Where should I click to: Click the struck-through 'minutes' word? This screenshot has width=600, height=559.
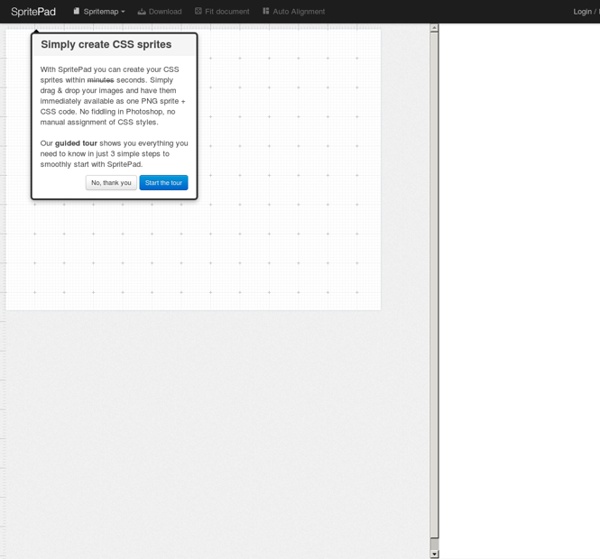click(101, 80)
